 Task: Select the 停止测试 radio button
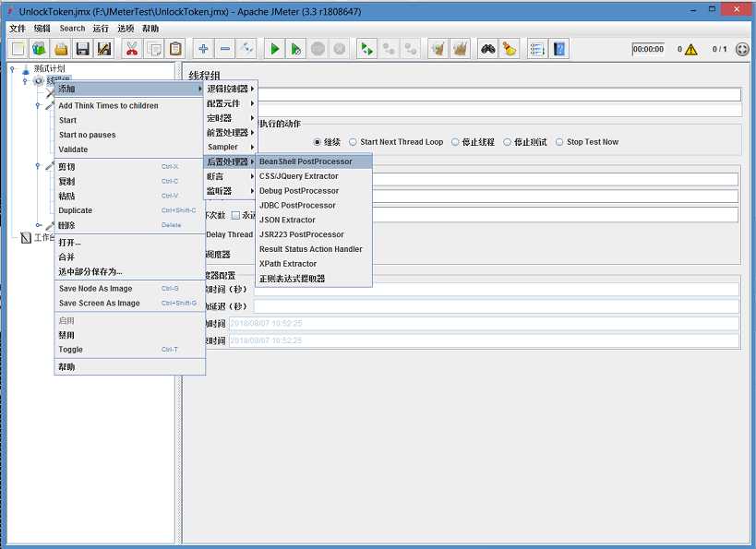click(507, 142)
